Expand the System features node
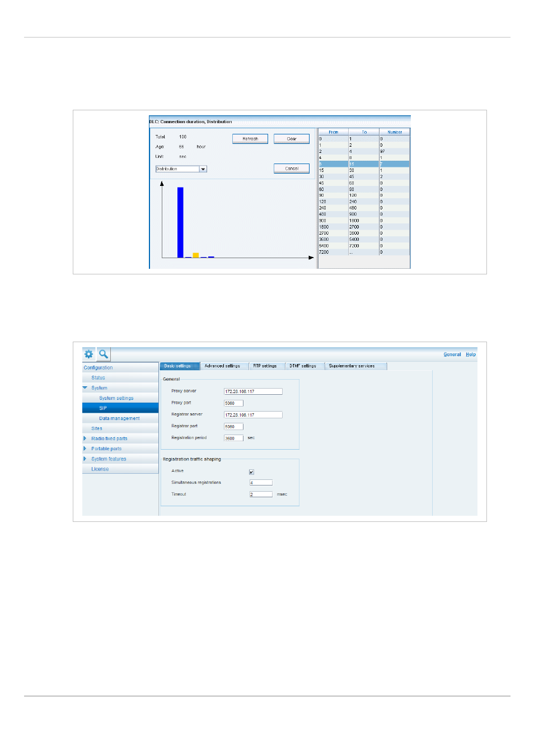Screen dimensions: 534x756 85,459
